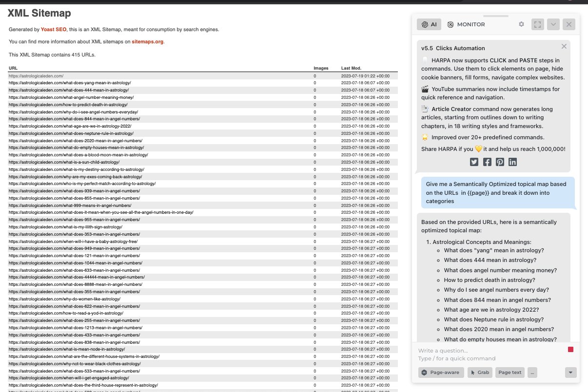Share HARPA on Pinterest
The image size is (588, 392).
coord(500,162)
